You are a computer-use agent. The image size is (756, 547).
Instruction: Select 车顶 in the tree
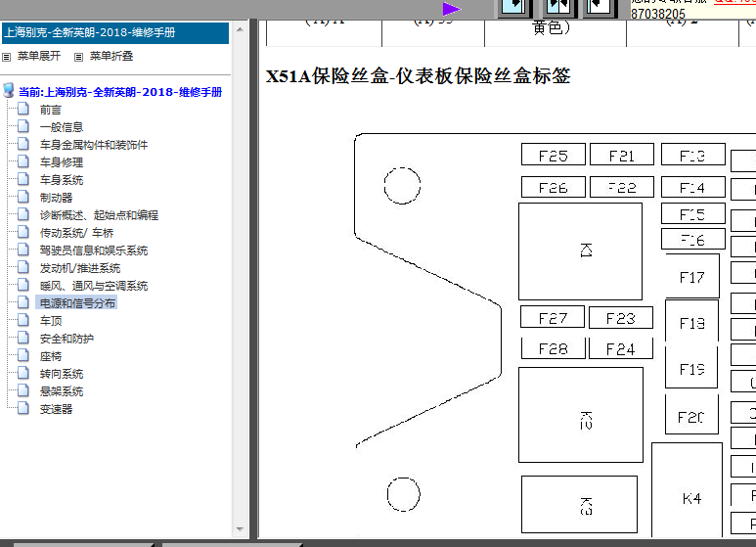(x=51, y=321)
